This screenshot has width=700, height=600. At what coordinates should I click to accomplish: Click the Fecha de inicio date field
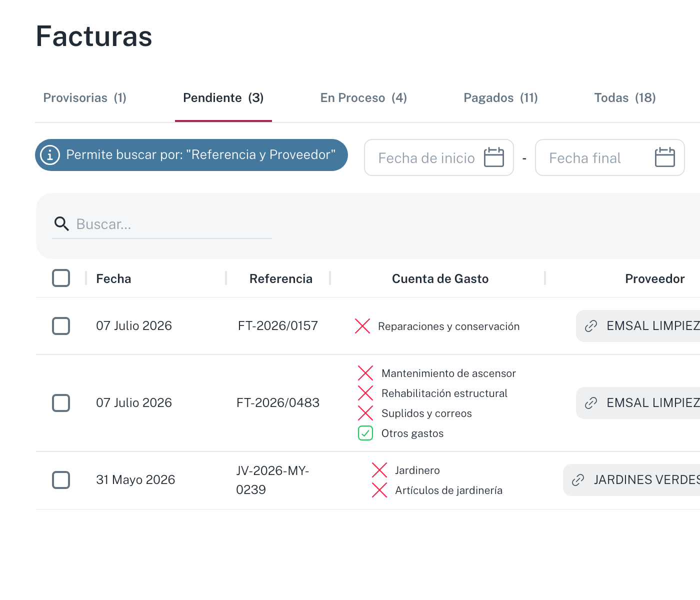(x=439, y=157)
